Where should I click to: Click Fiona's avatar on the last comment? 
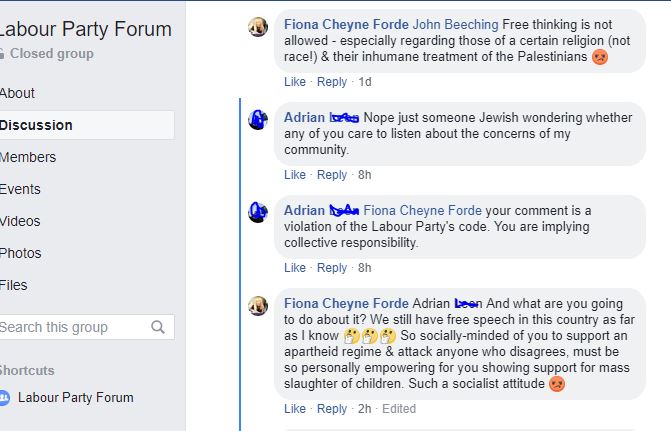tap(258, 305)
